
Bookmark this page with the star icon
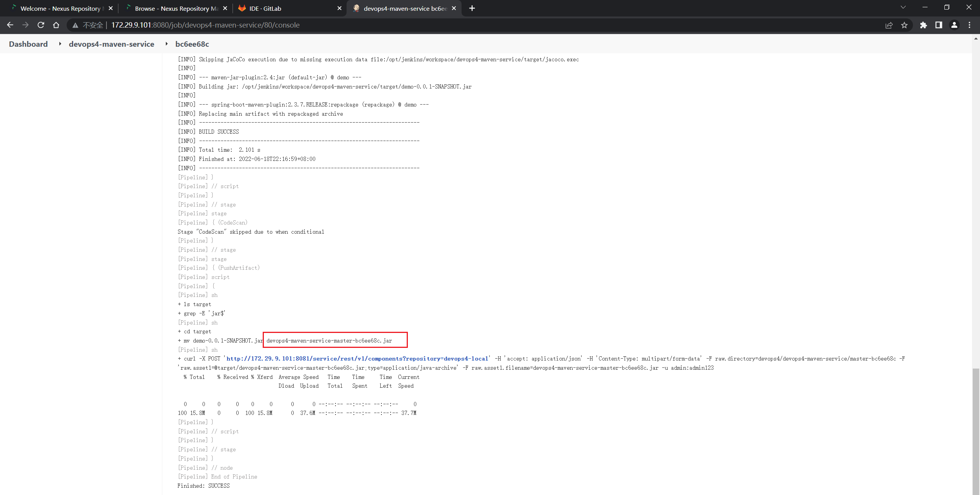[x=904, y=25]
